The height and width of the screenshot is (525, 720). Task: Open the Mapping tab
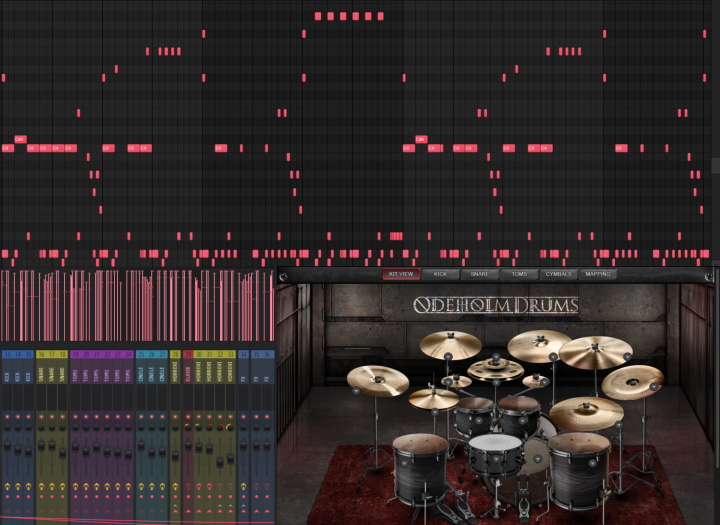pyautogui.click(x=597, y=274)
